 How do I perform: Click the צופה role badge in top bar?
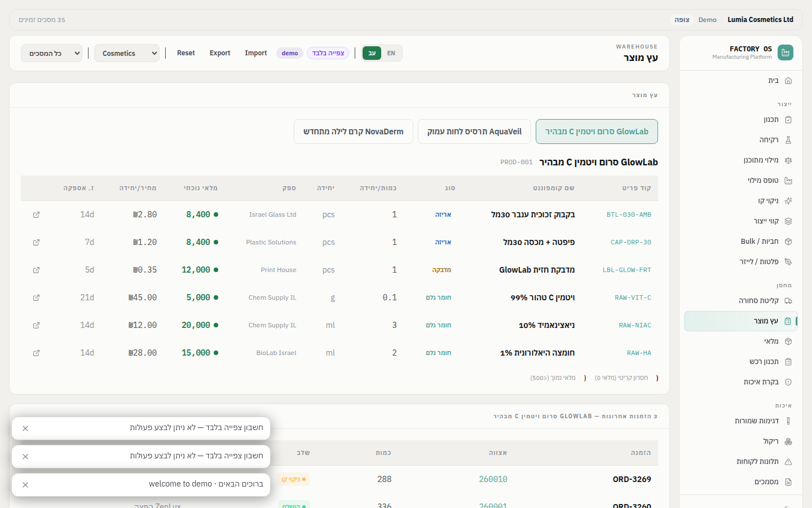click(682, 20)
